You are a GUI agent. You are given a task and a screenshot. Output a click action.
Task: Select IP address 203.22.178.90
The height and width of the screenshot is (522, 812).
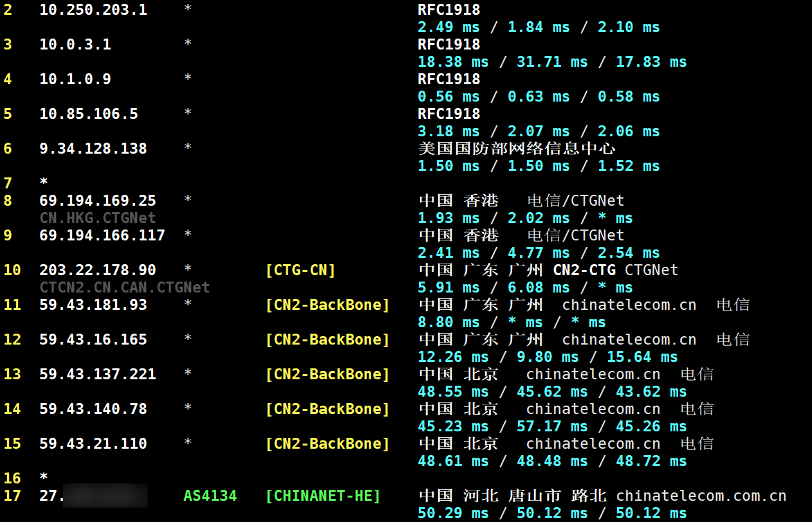98,270
